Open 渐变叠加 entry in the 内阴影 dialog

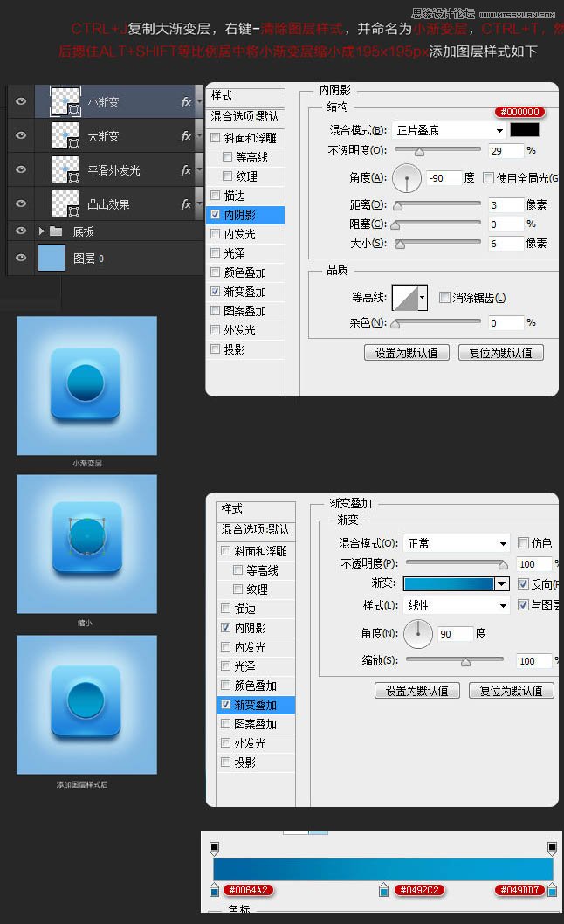click(x=245, y=292)
